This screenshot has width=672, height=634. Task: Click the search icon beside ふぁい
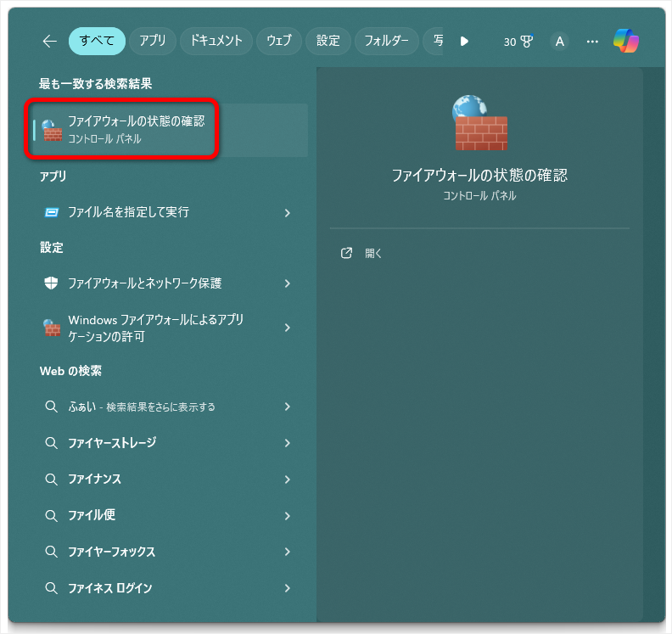point(52,407)
